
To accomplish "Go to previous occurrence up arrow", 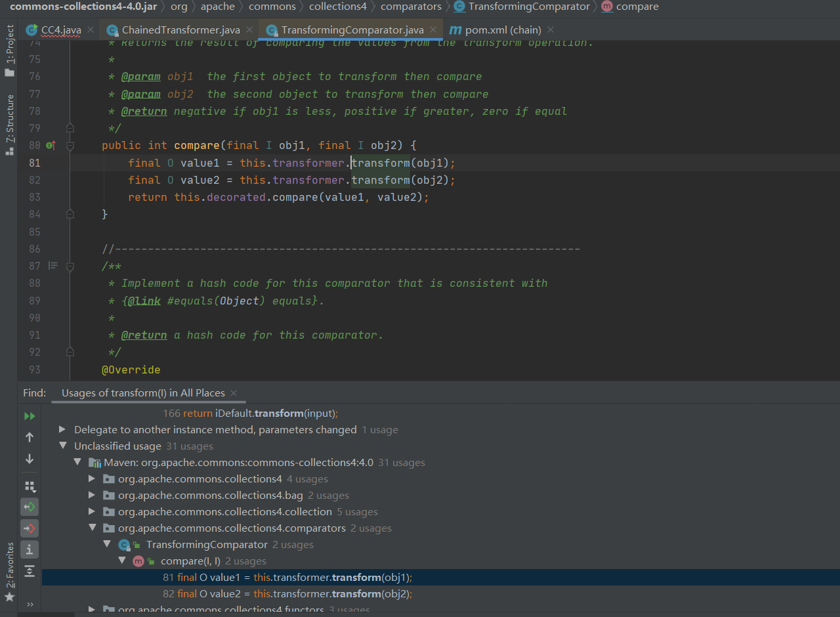I will (30, 437).
